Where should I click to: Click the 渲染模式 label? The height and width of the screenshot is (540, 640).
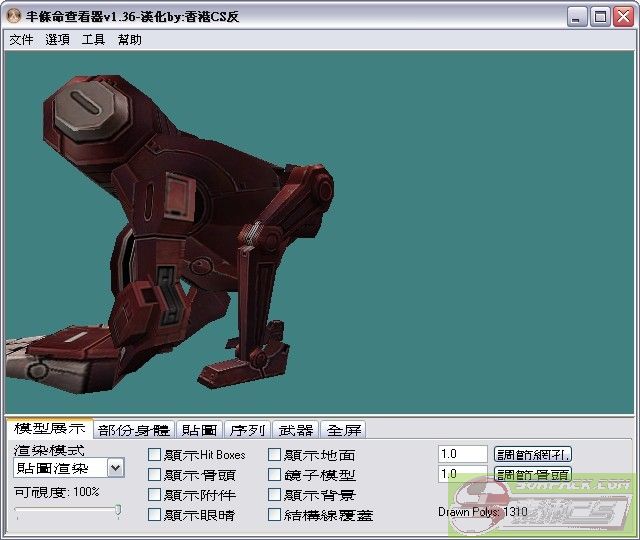(x=49, y=451)
